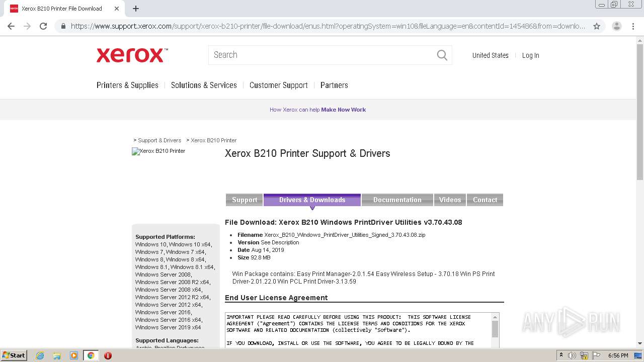The width and height of the screenshot is (644, 362).
Task: Click the Make Now Work link
Action: (344, 110)
